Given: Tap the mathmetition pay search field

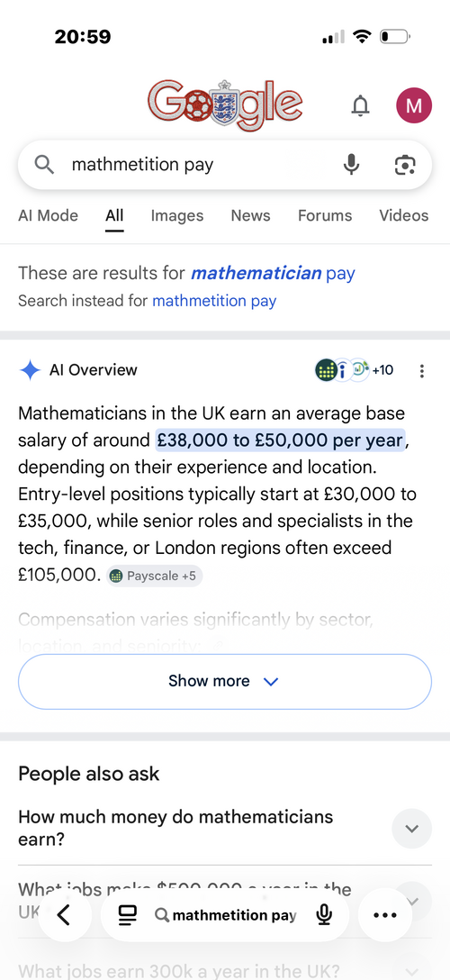Looking at the screenshot, I should tap(200, 164).
